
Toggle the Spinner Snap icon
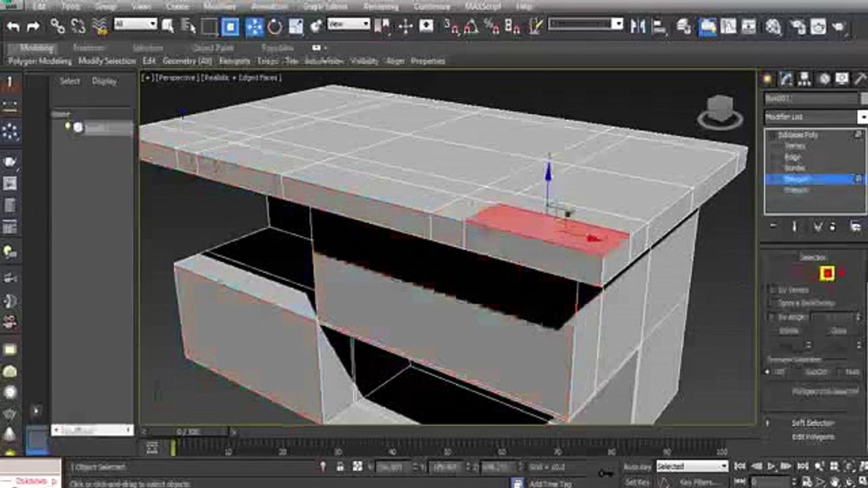tap(513, 26)
